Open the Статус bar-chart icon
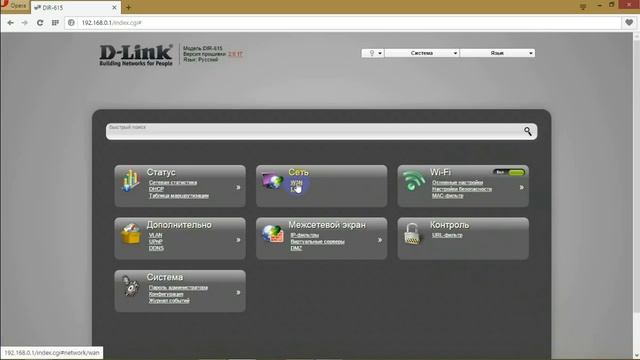Screen dimensions: 640x360 pyautogui.click(x=130, y=180)
